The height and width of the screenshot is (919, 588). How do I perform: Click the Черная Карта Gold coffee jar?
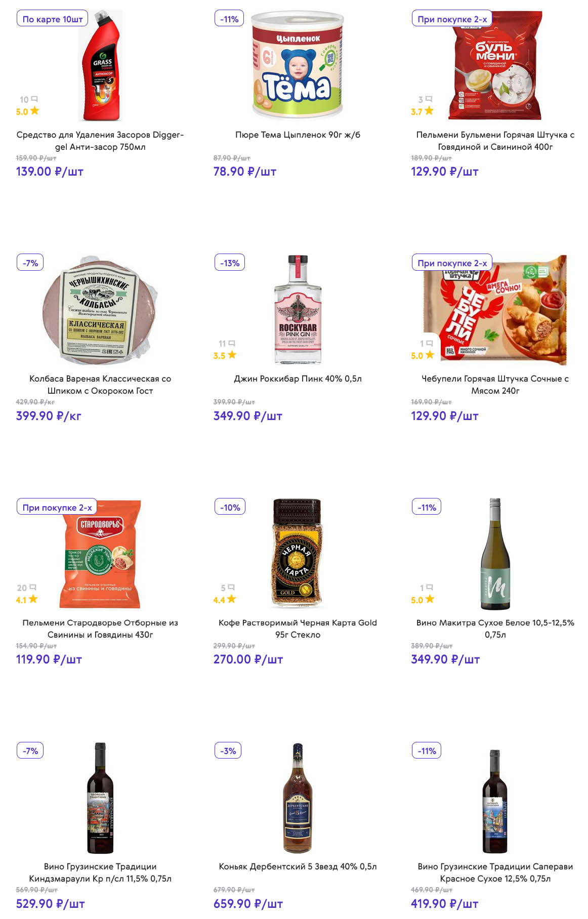[298, 553]
